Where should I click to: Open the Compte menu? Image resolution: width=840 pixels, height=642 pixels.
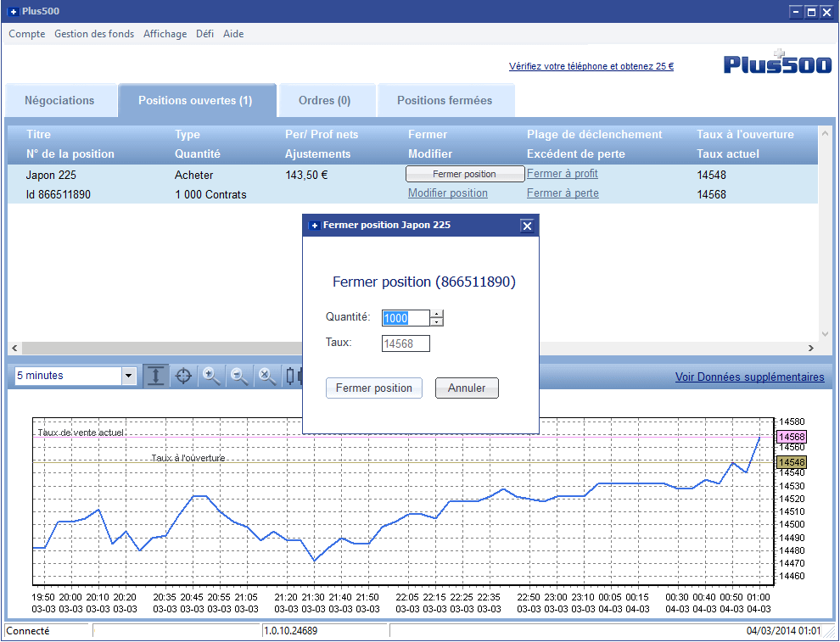[x=27, y=34]
